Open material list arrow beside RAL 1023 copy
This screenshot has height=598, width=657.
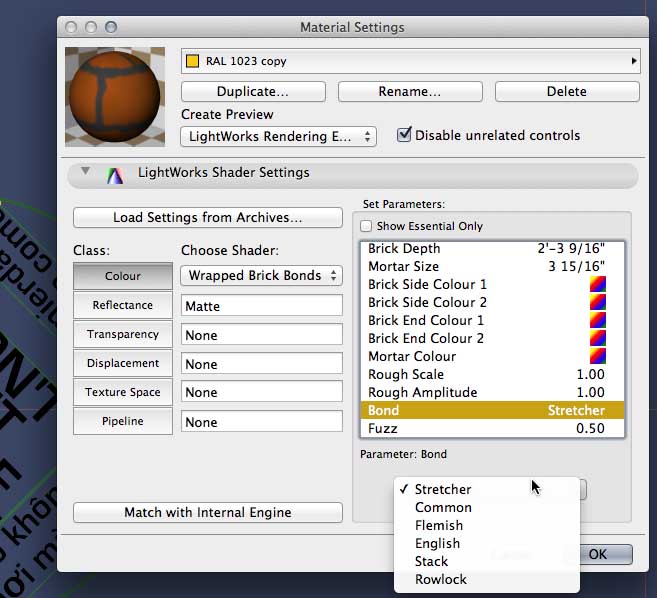(634, 61)
